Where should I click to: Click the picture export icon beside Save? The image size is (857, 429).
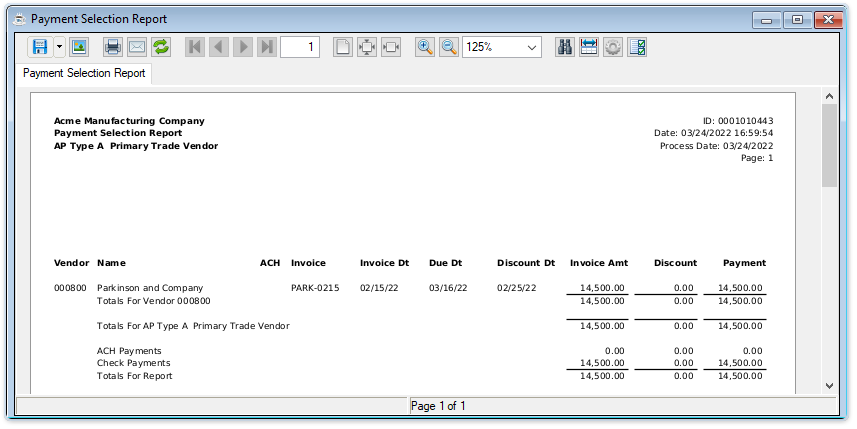point(79,47)
